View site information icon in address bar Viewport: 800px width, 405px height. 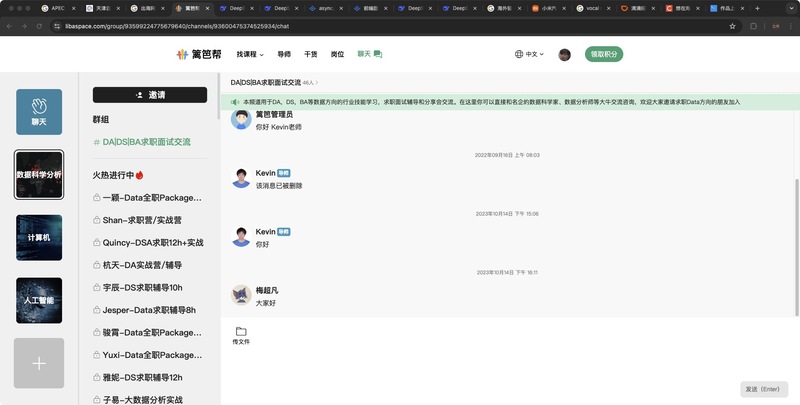coord(57,26)
